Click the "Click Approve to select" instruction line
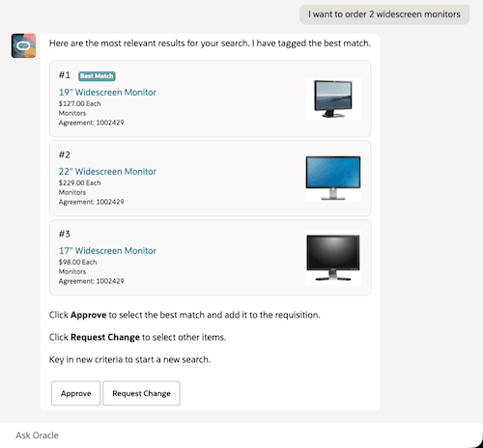483x448 pixels. pyautogui.click(x=185, y=315)
